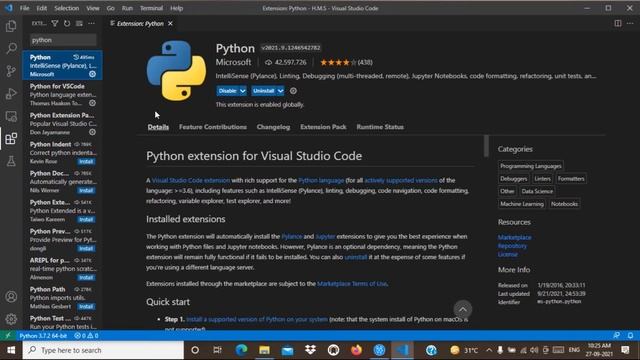Open the Repository resource link
Screen dimensions: 640x360
click(x=512, y=246)
